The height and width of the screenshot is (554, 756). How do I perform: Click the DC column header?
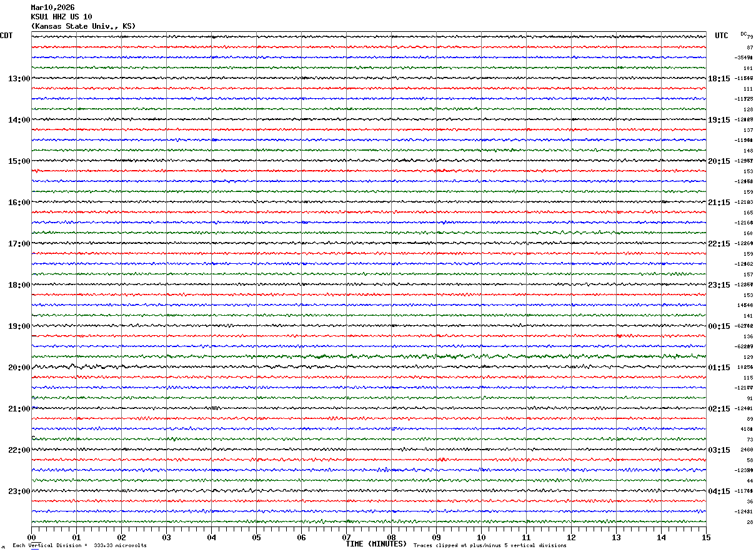tap(744, 34)
